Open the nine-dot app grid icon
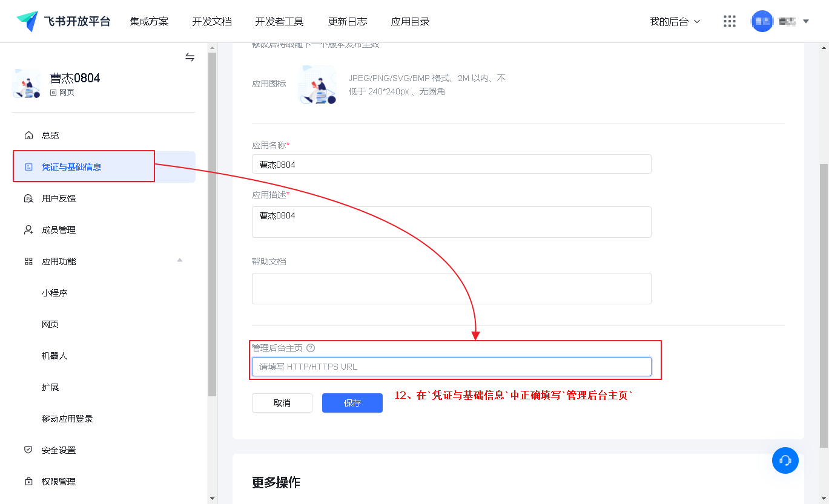 [x=730, y=21]
